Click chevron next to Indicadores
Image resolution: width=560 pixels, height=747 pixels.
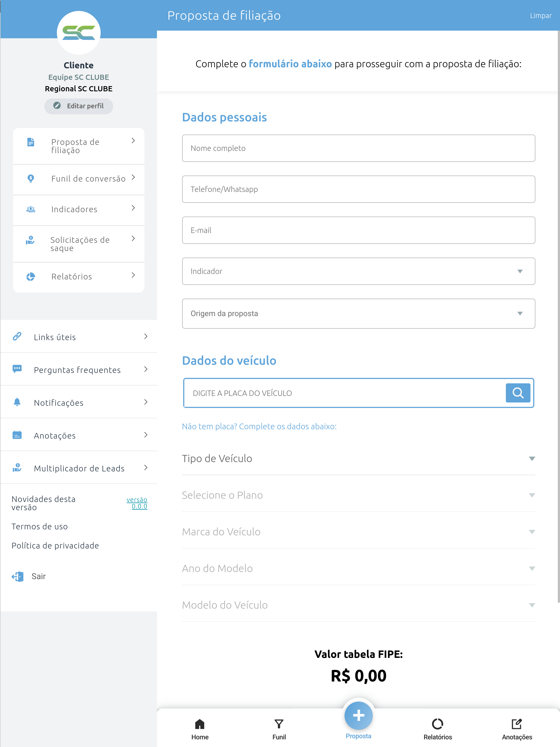(x=133, y=208)
